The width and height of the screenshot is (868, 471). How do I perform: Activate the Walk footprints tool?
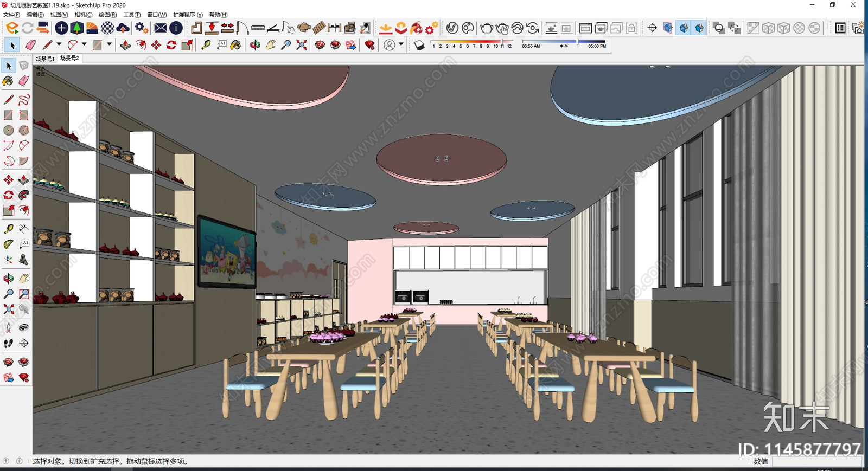click(8, 343)
